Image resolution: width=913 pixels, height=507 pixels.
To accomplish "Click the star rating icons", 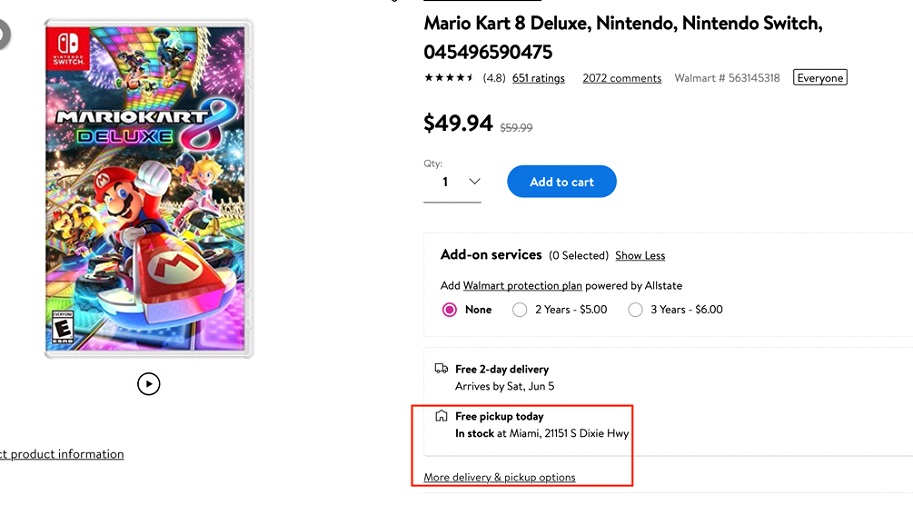I will pyautogui.click(x=449, y=78).
